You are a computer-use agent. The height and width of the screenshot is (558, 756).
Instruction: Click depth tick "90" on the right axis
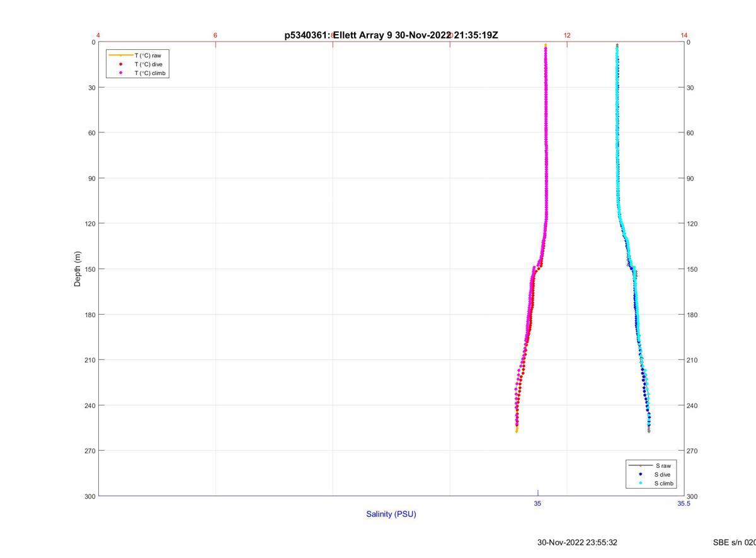(x=691, y=178)
